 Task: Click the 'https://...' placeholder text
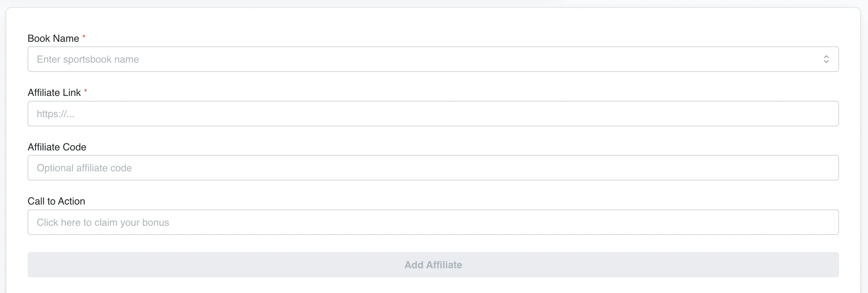[x=55, y=114]
